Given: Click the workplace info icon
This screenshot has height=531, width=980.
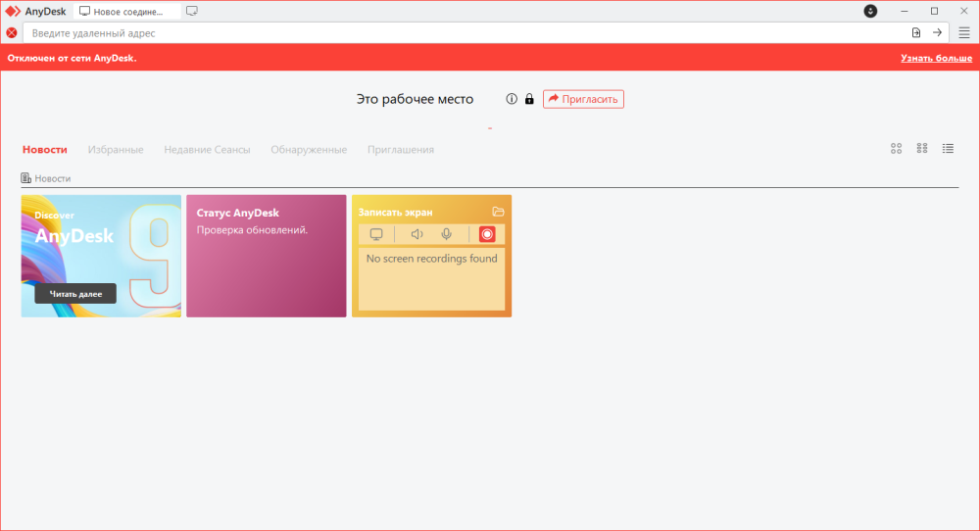Looking at the screenshot, I should (x=512, y=99).
